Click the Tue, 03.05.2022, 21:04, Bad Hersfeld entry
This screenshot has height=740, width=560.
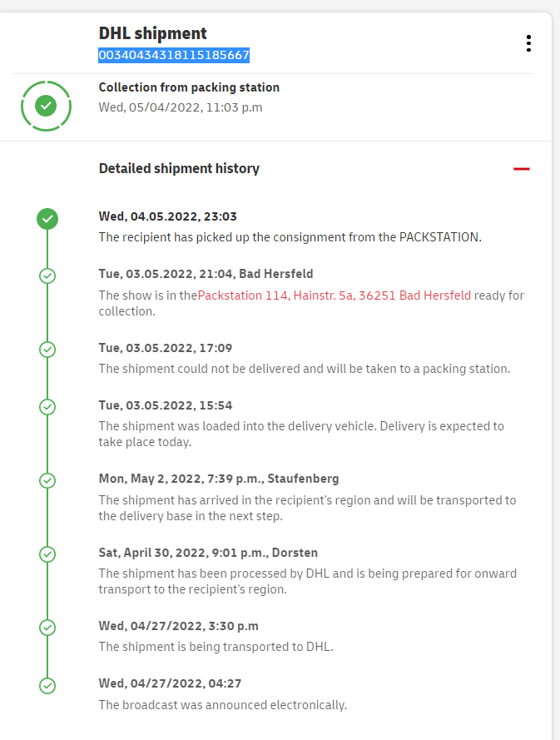tap(206, 274)
